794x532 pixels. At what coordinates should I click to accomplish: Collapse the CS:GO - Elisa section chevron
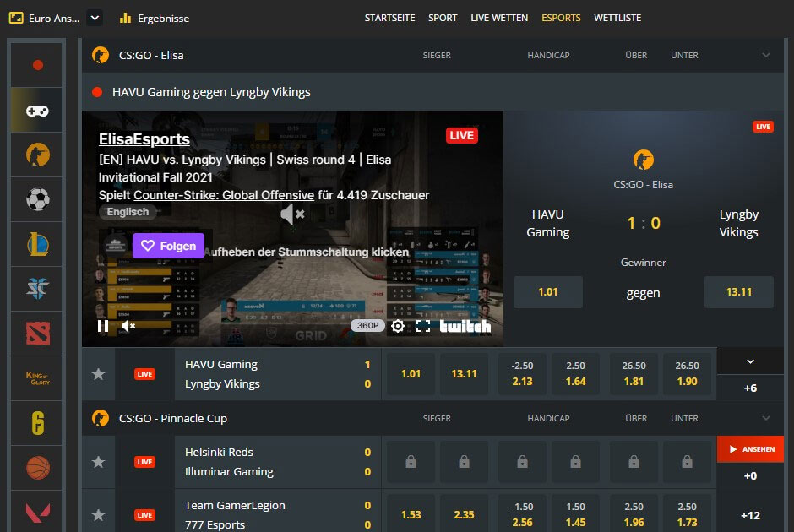(765, 55)
